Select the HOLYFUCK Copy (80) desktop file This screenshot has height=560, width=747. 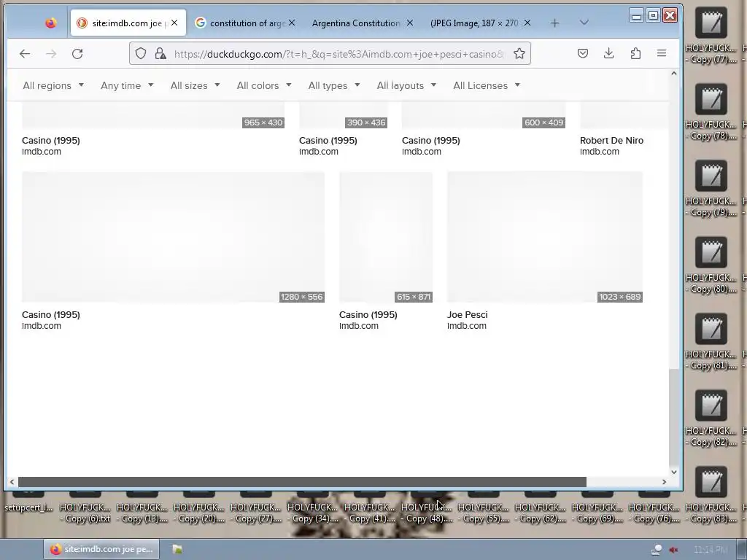click(x=711, y=265)
